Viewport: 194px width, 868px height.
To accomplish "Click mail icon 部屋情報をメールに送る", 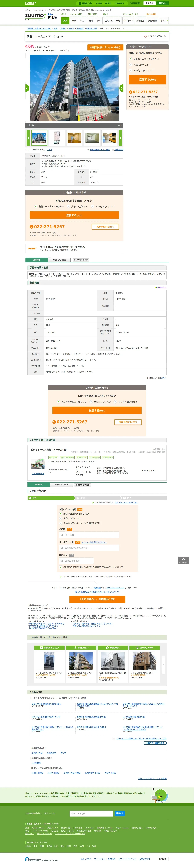I will coord(98,150).
